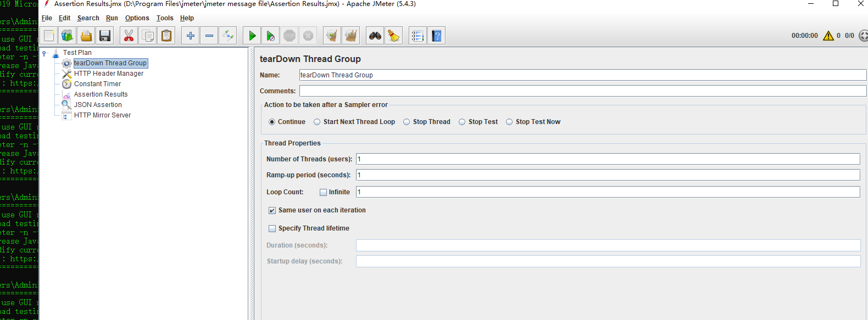Click the Loop Count value field
The height and width of the screenshot is (320, 868).
[608, 192]
